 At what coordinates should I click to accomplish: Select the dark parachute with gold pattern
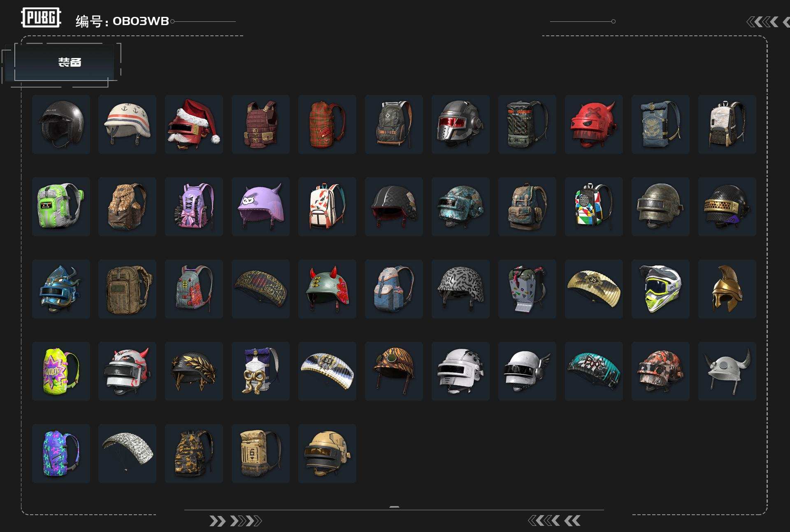tap(261, 289)
